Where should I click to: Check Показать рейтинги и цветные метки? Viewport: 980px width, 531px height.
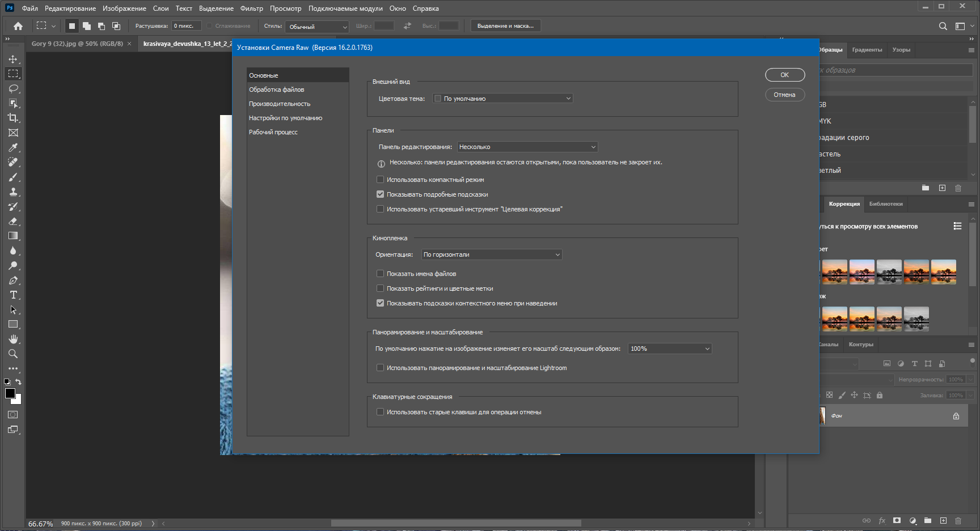pos(381,288)
